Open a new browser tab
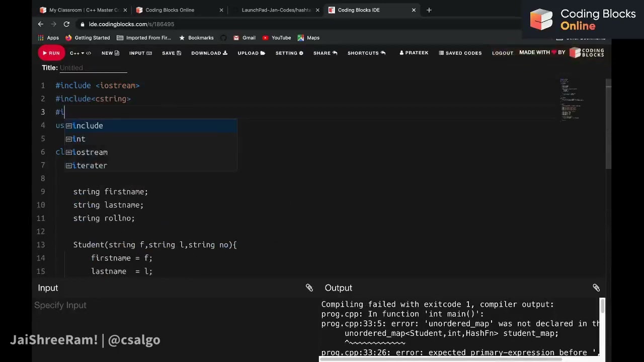644x362 pixels. [429, 10]
